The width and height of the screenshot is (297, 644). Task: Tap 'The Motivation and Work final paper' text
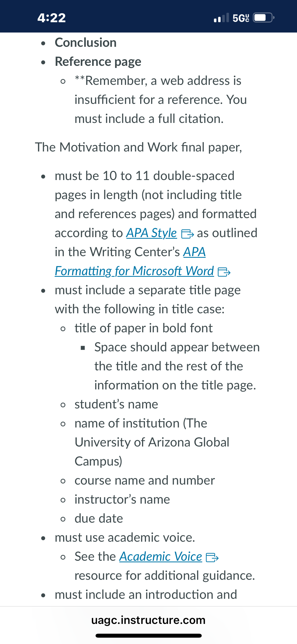[139, 147]
